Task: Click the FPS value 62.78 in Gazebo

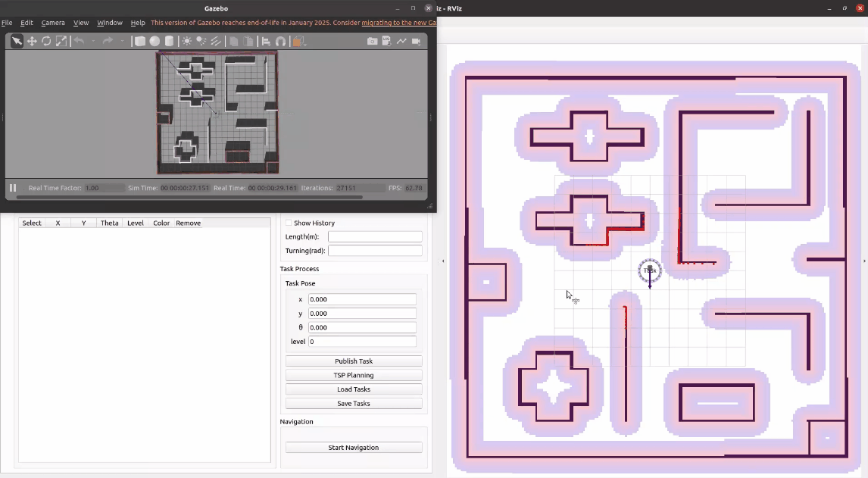Action: (414, 188)
